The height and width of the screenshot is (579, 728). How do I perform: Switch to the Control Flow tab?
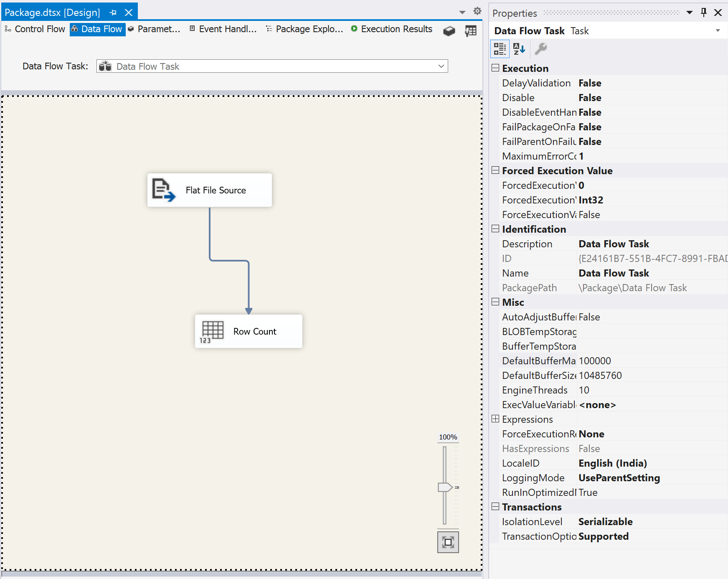click(40, 29)
